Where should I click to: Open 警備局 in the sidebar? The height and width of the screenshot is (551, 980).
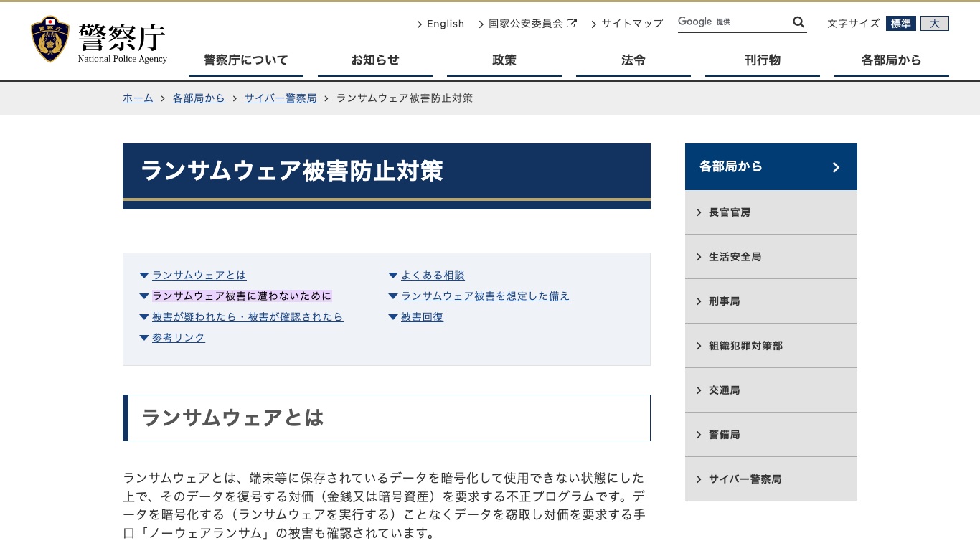click(x=771, y=435)
